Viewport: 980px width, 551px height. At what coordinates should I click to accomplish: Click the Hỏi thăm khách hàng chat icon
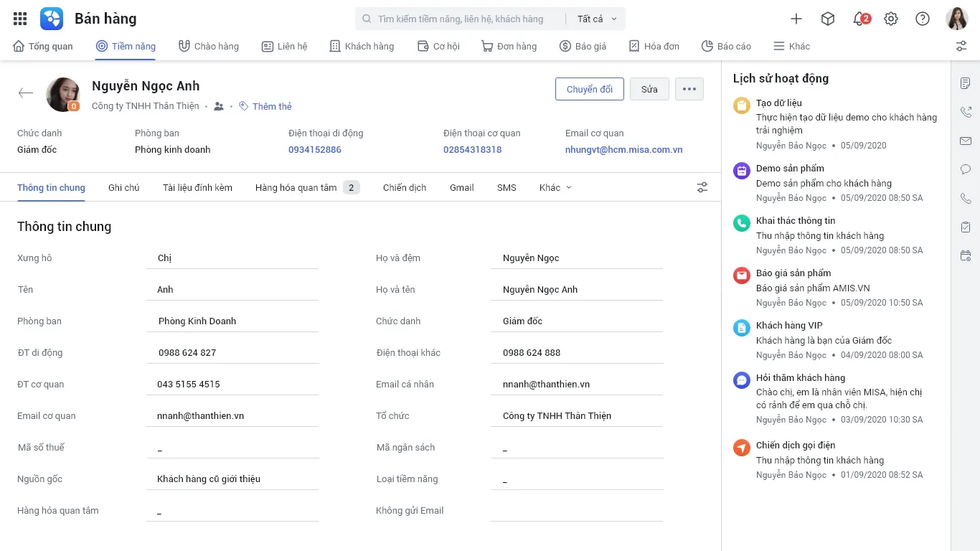coord(742,380)
